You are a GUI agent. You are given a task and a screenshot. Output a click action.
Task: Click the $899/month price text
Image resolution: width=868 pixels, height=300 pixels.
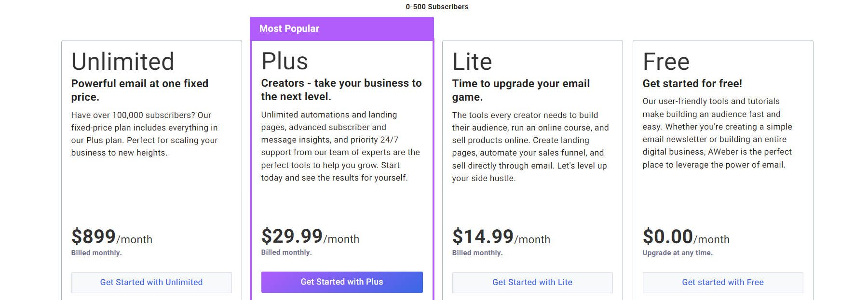pos(111,238)
